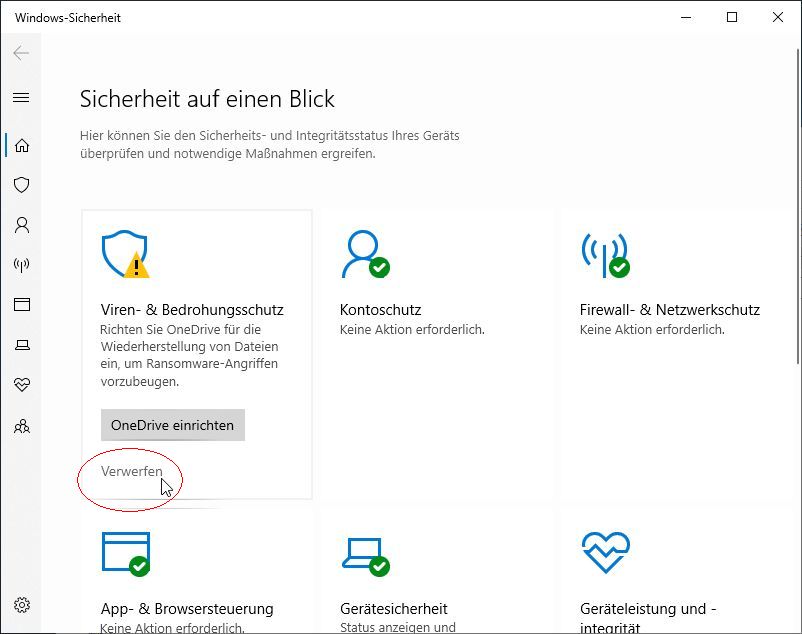The height and width of the screenshot is (634, 802).
Task: Open the hamburger navigation menu
Action: pyautogui.click(x=21, y=97)
